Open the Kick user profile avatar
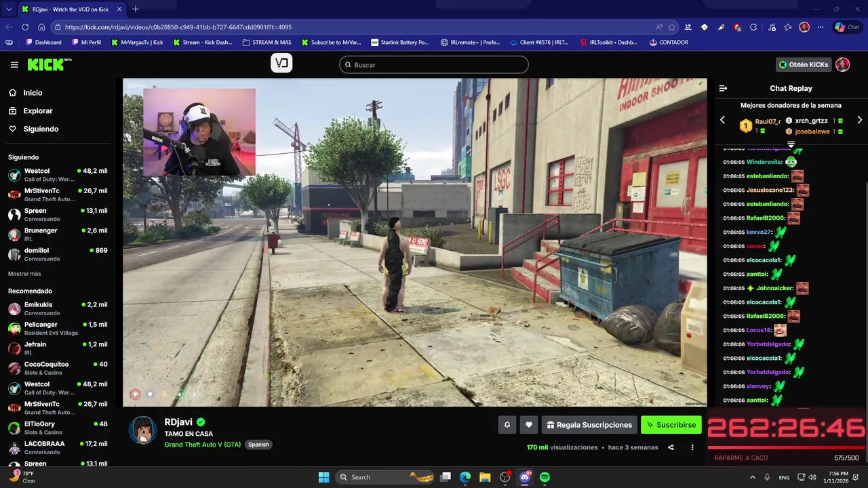 (x=842, y=64)
